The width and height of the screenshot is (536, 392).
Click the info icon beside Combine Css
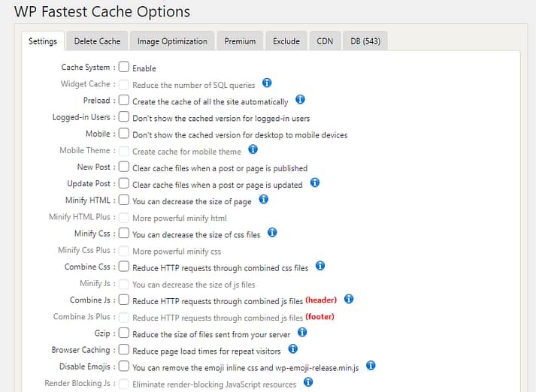(x=320, y=266)
